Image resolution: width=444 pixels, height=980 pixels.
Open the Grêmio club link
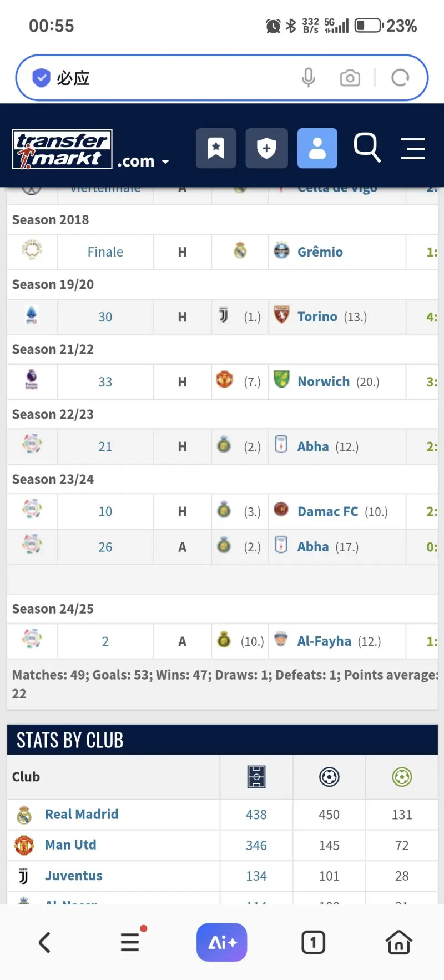click(x=320, y=252)
